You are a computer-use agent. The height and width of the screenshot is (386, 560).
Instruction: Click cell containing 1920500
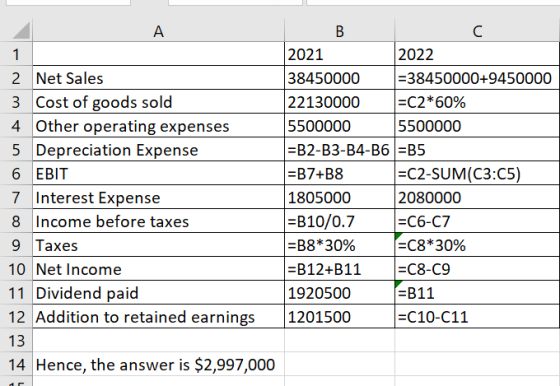[340, 294]
